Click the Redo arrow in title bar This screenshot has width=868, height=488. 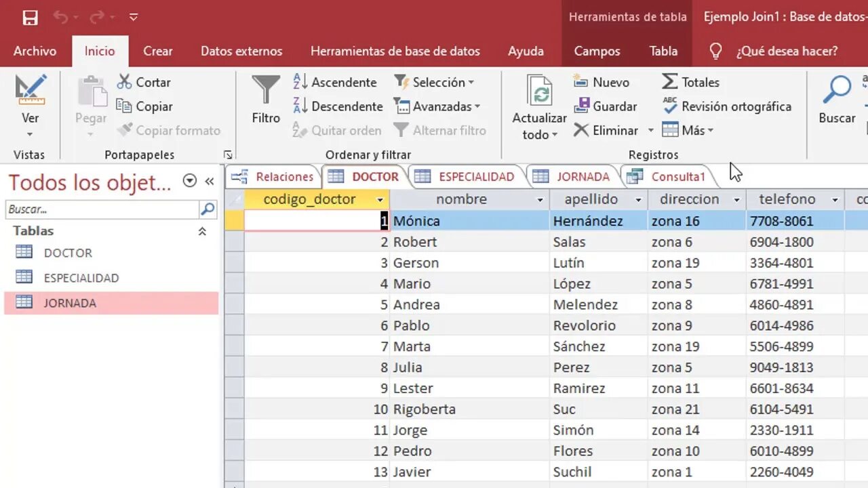97,17
